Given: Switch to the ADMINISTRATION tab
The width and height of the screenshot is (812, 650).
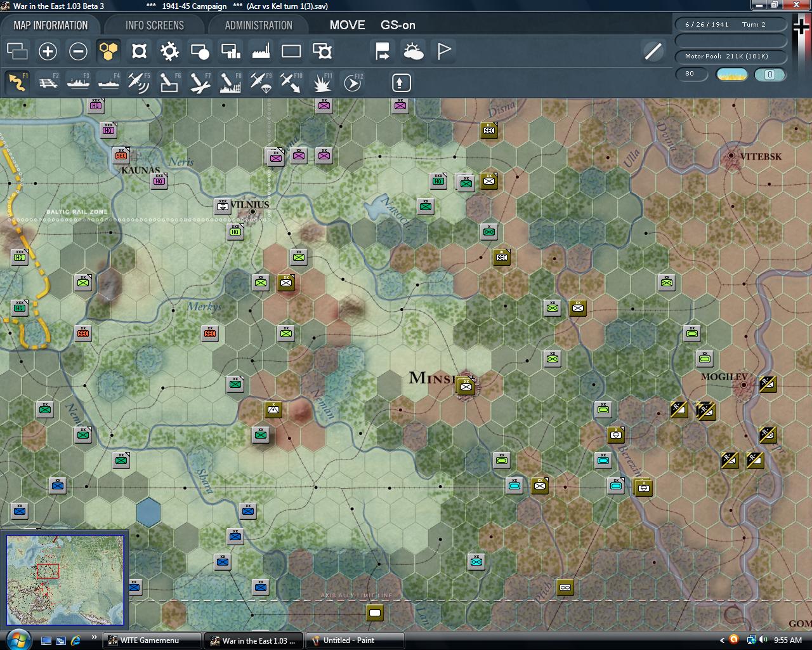Looking at the screenshot, I should (x=257, y=25).
